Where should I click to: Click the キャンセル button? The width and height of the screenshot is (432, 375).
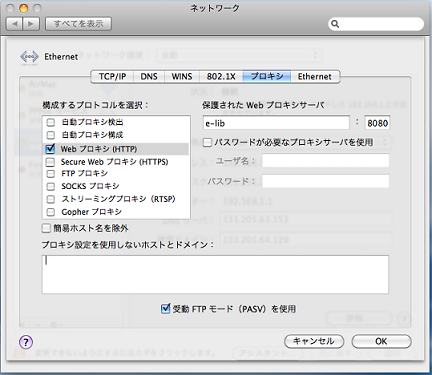(314, 341)
